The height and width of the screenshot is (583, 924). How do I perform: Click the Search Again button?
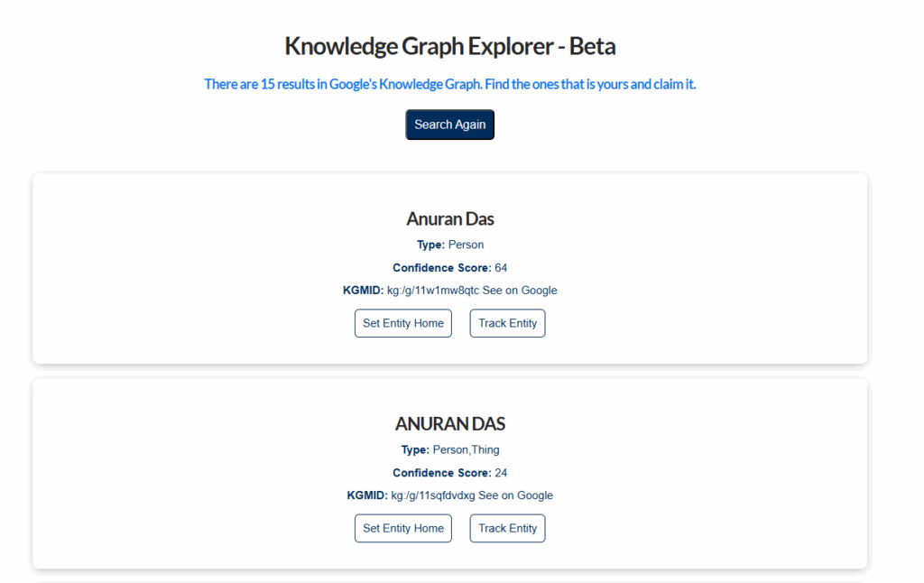click(449, 125)
